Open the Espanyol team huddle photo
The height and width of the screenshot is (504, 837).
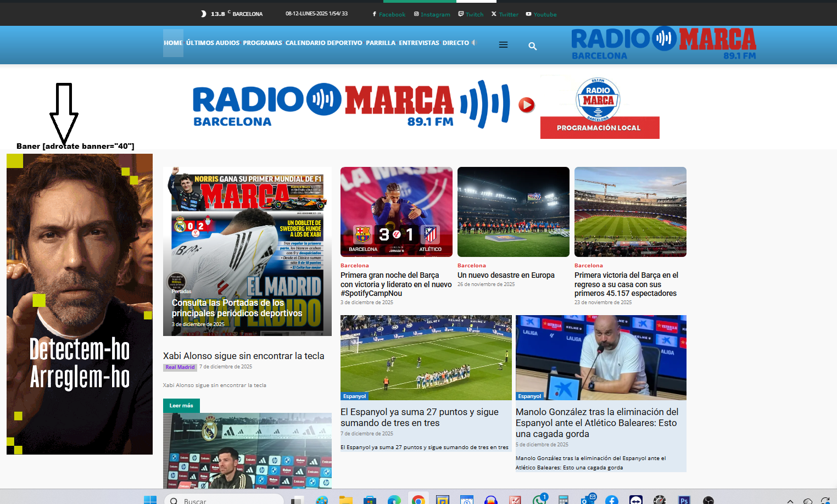point(426,357)
